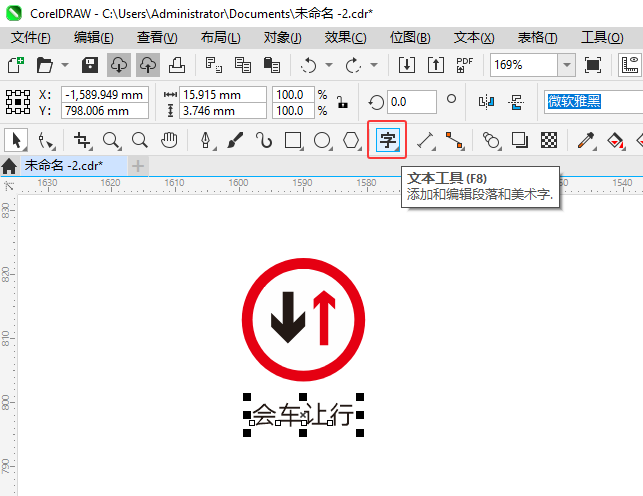643x496 pixels.
Task: Select the Blend effects tool
Action: coord(491,140)
